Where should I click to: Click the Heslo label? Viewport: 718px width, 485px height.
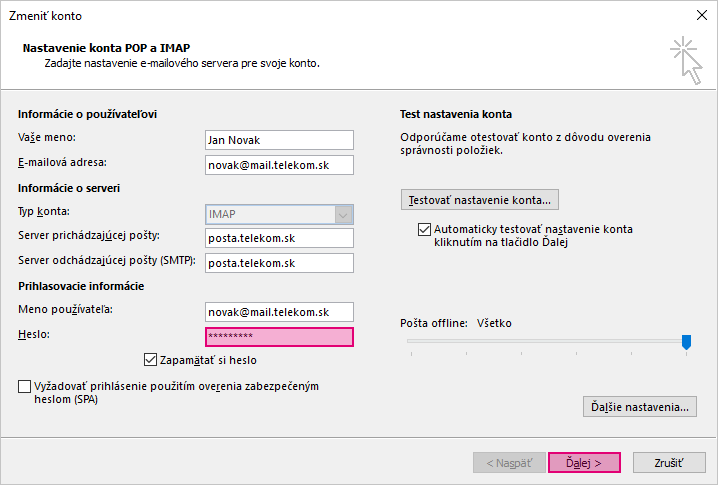tap(34, 334)
